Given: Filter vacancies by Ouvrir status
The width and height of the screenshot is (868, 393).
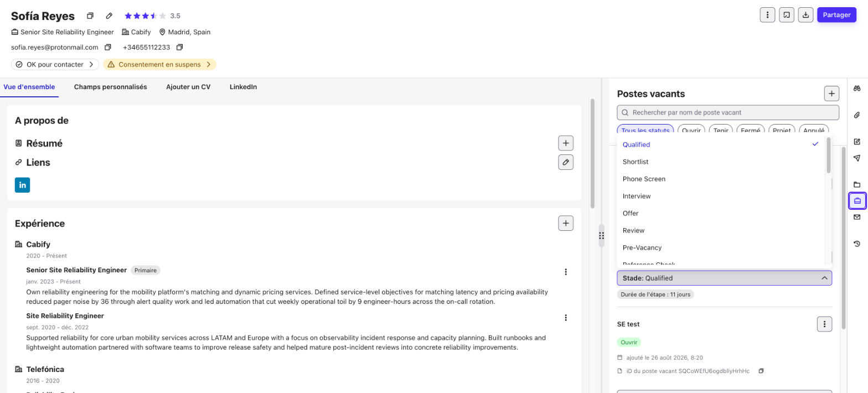Looking at the screenshot, I should (691, 130).
